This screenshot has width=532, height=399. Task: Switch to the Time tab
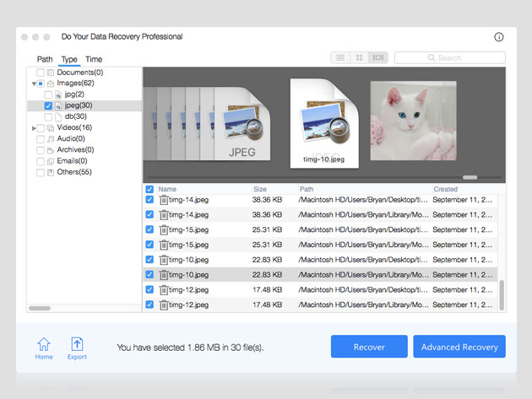[94, 59]
